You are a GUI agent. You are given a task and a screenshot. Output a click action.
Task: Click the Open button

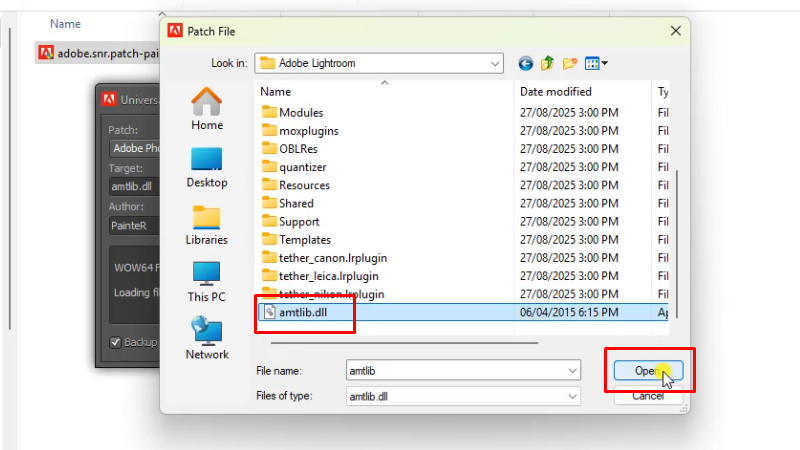[x=648, y=371]
